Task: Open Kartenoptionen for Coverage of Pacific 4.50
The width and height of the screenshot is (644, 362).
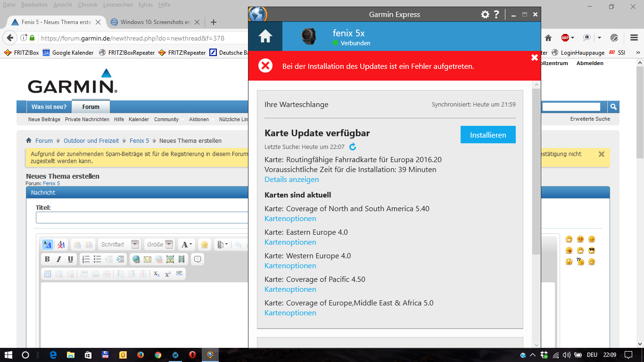Action: point(290,289)
